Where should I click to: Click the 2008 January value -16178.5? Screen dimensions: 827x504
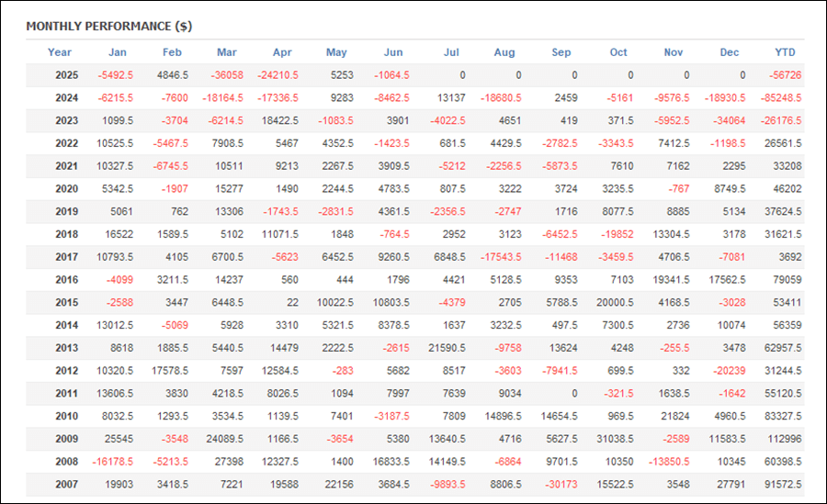[x=112, y=461]
